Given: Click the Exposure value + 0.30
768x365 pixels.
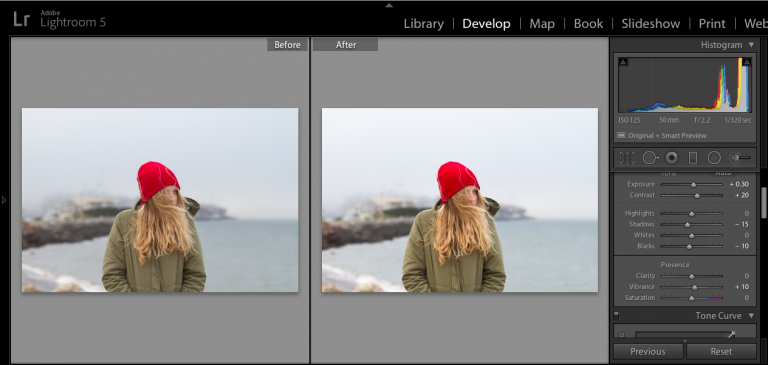Looking at the screenshot, I should 739,184.
